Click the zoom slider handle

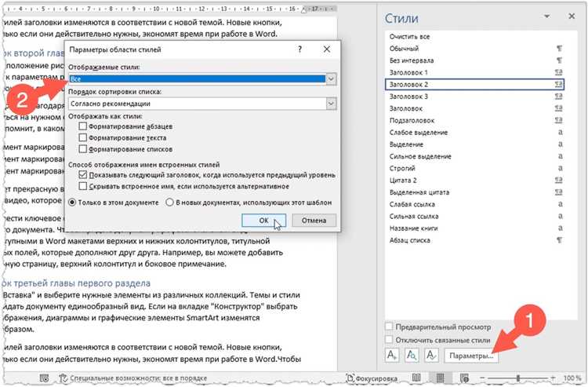coord(518,378)
